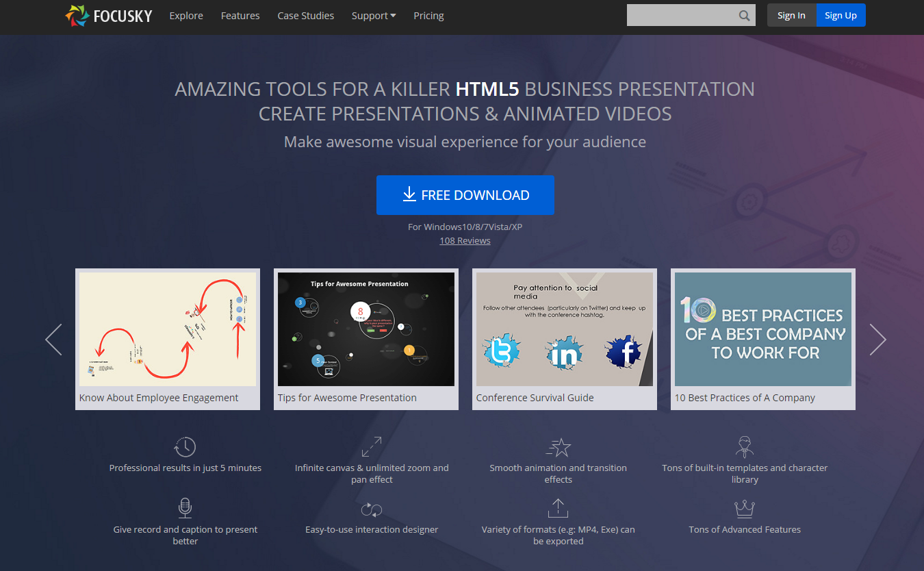Viewport: 924px width, 571px height.
Task: Click the For Windows10/8/7Vista/XP text
Action: 465,227
